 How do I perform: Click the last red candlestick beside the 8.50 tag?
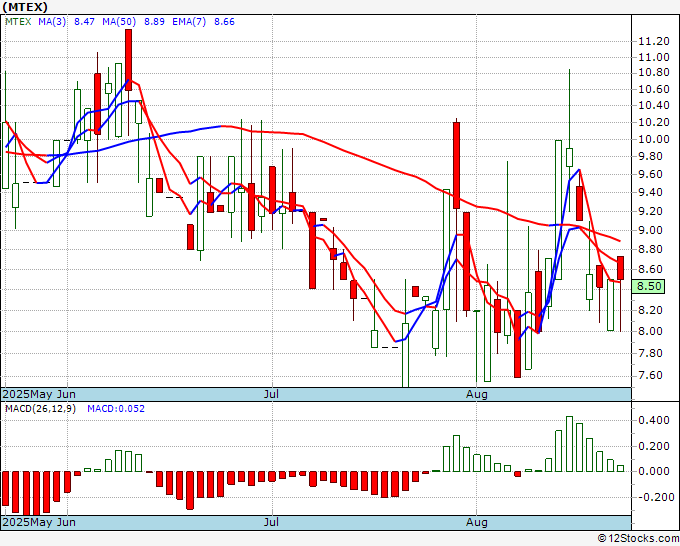coord(621,268)
